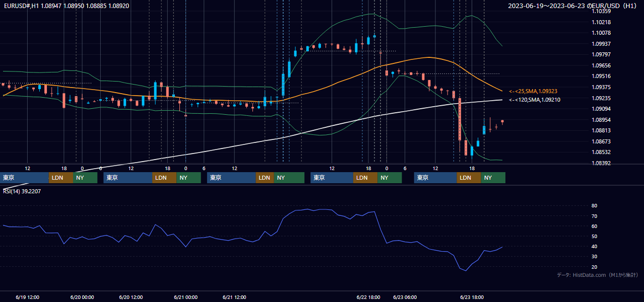Click price axis label 1.08392
The image size is (644, 302).
[x=601, y=163]
